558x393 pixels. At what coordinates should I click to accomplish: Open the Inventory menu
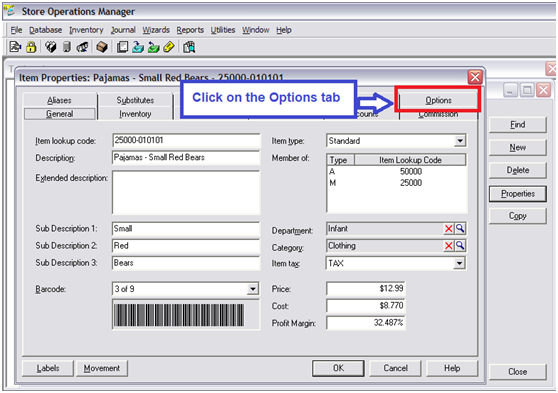click(x=86, y=30)
